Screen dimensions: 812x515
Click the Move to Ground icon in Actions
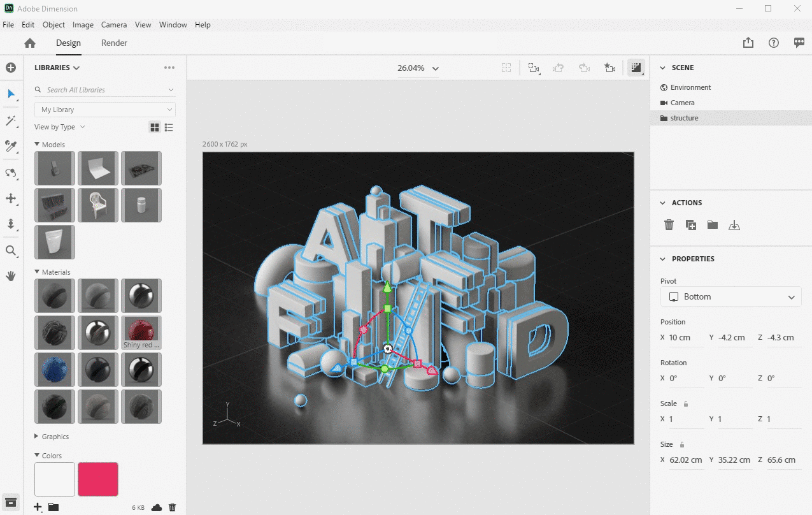734,225
